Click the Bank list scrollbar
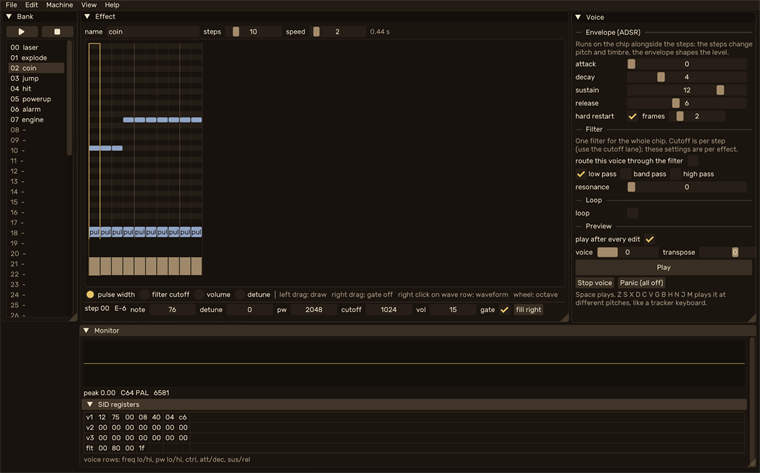760x473 pixels. [69, 97]
